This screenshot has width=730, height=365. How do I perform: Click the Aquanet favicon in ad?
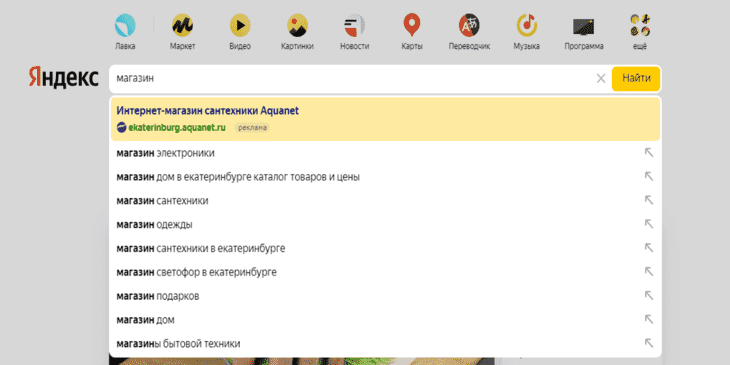point(122,127)
